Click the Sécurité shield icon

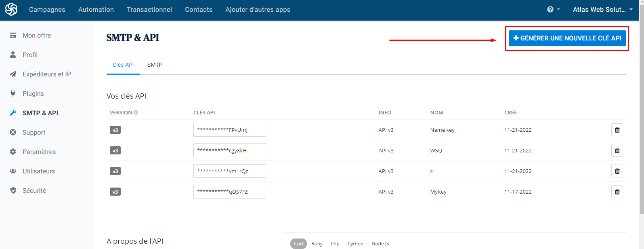(x=13, y=190)
